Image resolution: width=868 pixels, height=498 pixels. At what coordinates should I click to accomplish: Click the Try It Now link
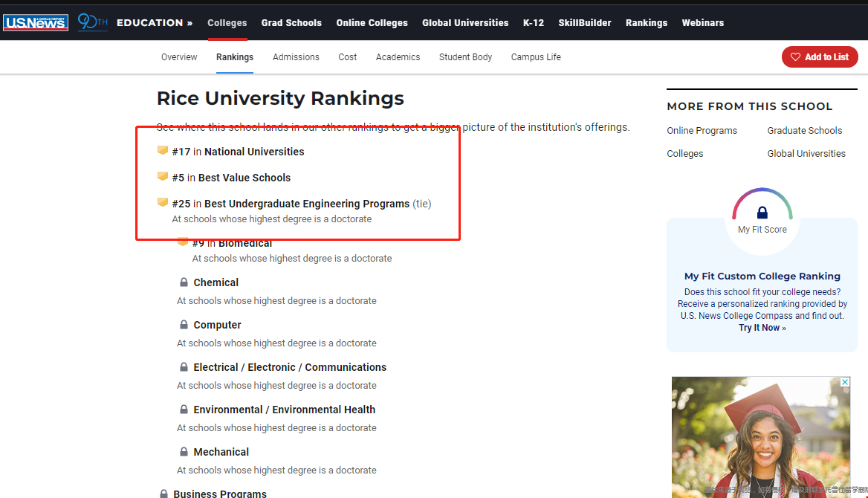tap(762, 328)
